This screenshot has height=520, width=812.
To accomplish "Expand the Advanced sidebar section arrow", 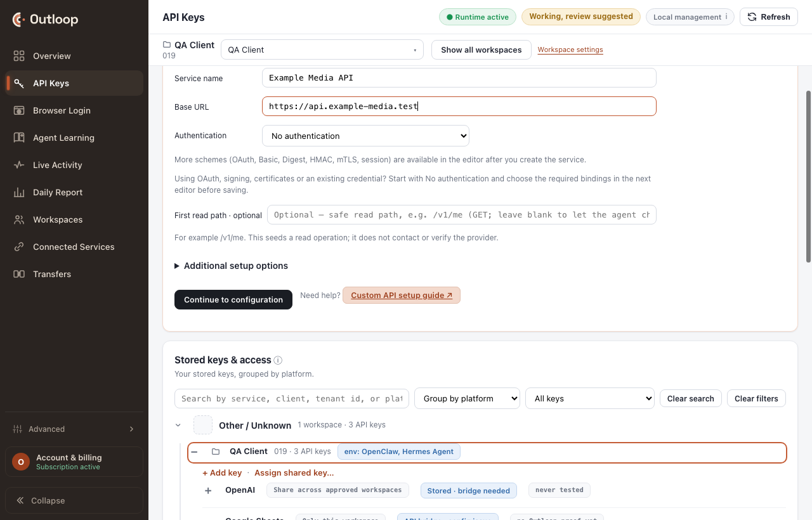I will [132, 429].
